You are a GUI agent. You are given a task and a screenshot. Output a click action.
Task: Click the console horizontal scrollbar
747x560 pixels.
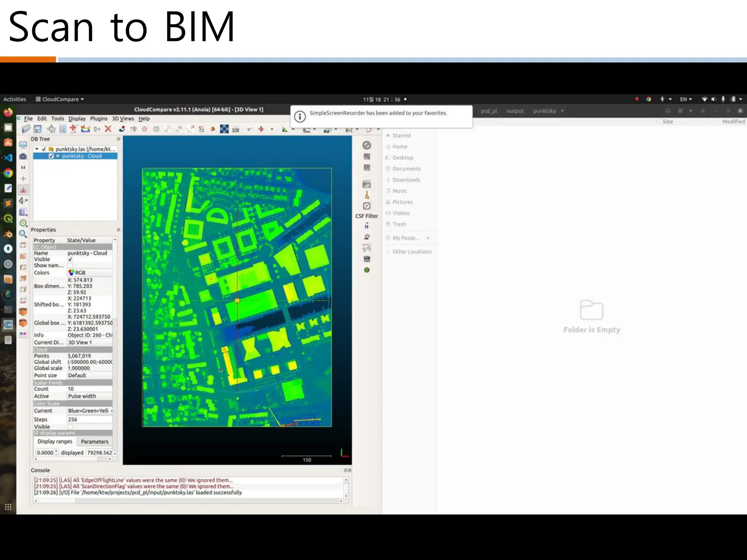[188, 501]
